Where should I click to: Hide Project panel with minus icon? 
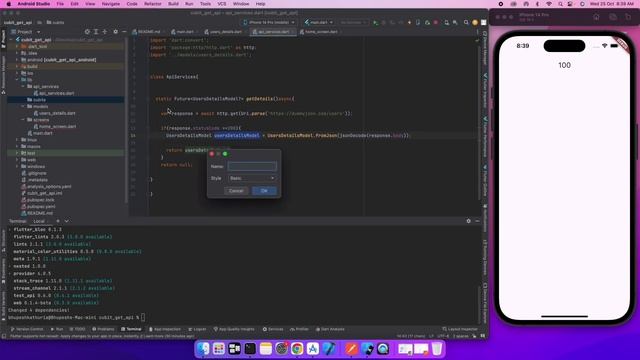click(124, 31)
